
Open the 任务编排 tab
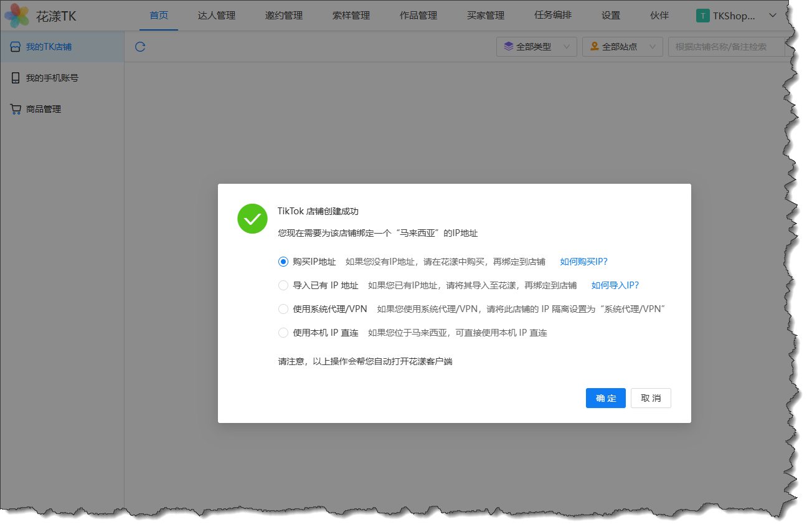point(553,16)
